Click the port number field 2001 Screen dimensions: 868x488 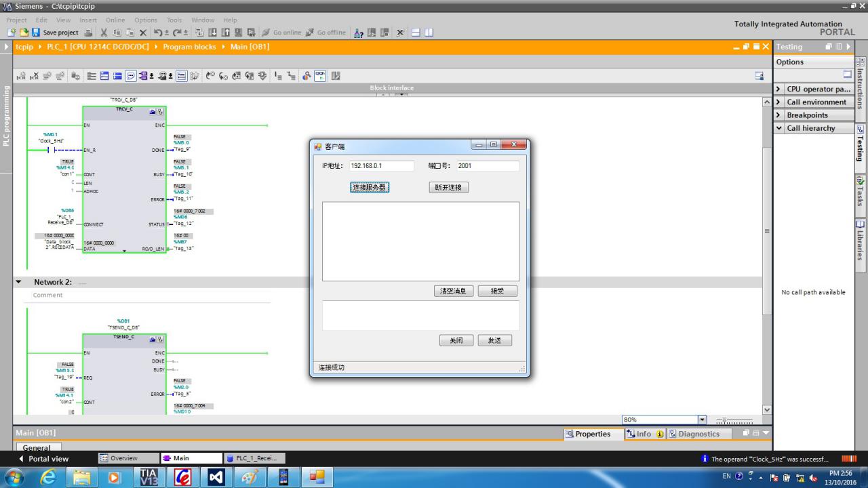(x=488, y=165)
